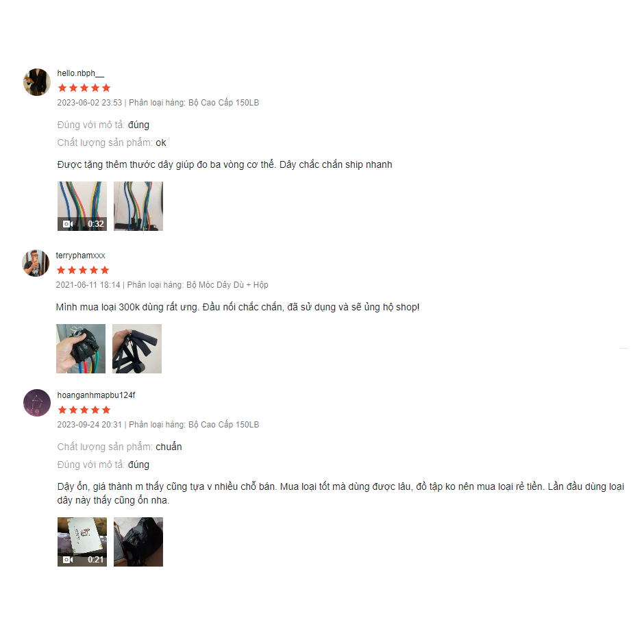The height and width of the screenshot is (644, 644).
Task: Click username terryphamxxx
Action: click(81, 256)
